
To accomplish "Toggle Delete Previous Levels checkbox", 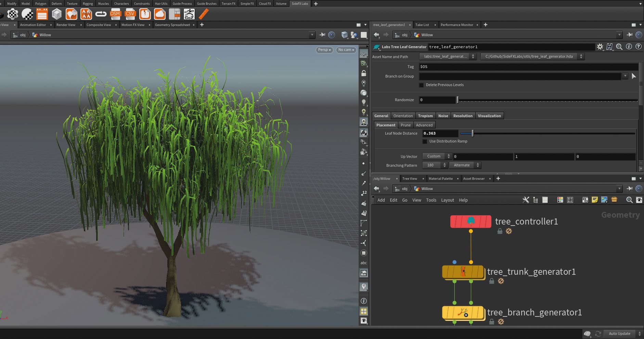I will tap(422, 85).
